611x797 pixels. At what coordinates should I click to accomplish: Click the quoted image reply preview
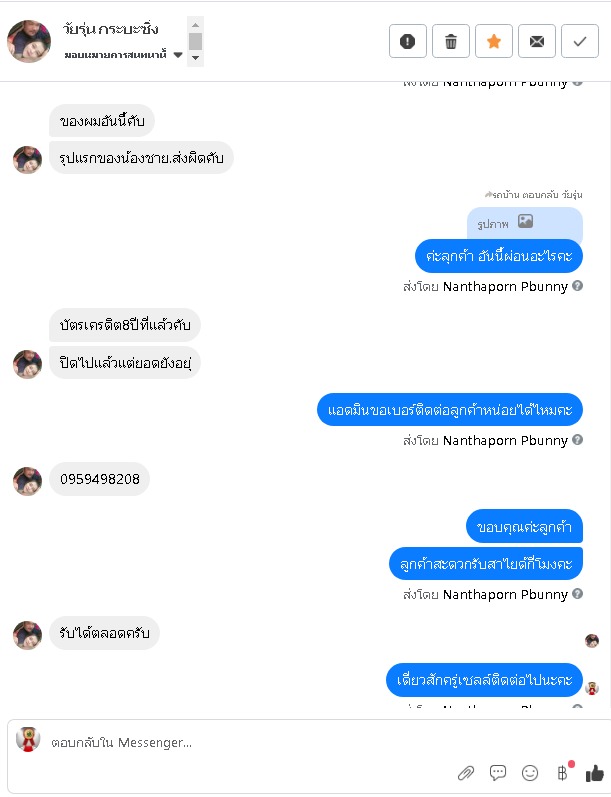point(525,223)
